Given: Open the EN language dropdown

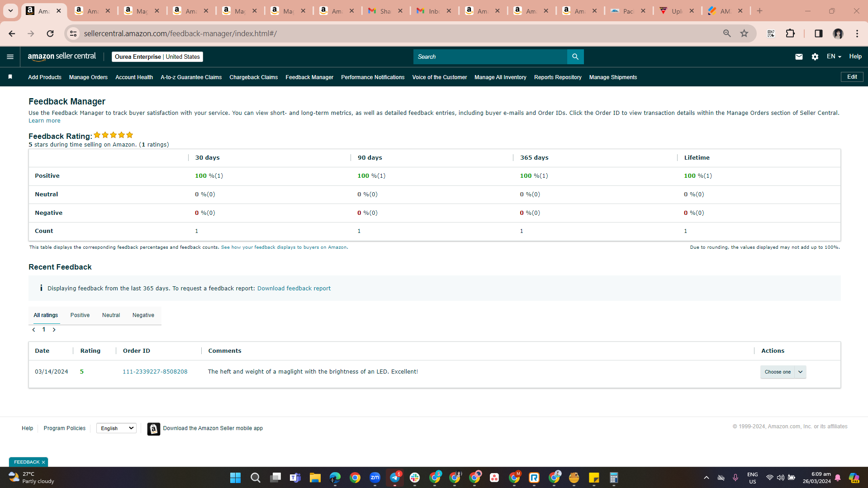Looking at the screenshot, I should [x=834, y=57].
